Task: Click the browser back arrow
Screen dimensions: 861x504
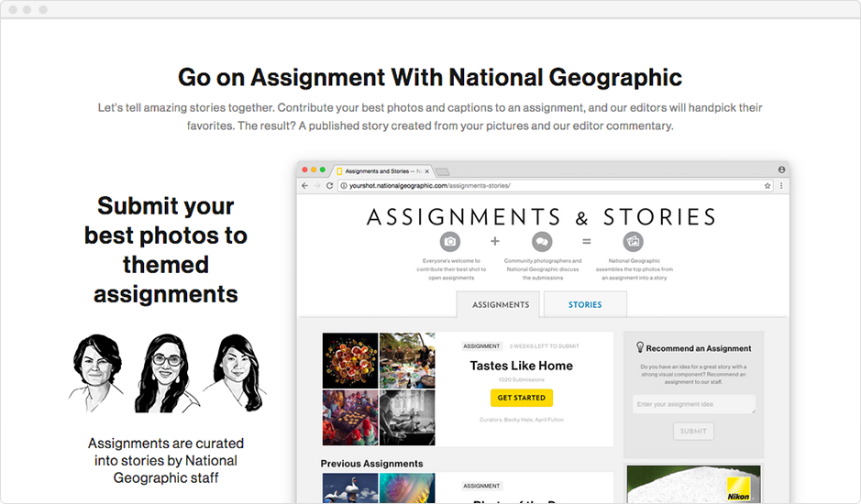Action: pos(304,186)
